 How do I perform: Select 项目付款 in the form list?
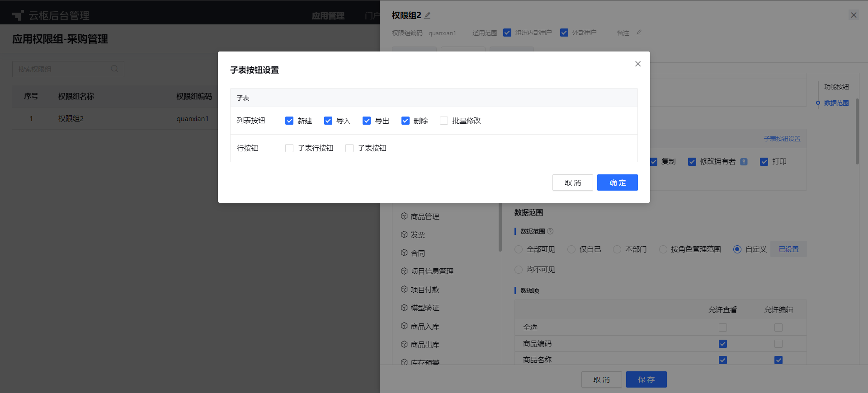[x=425, y=290]
